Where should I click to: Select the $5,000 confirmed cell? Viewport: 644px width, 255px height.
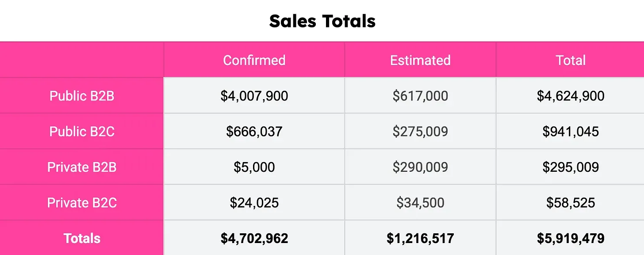[x=254, y=167]
